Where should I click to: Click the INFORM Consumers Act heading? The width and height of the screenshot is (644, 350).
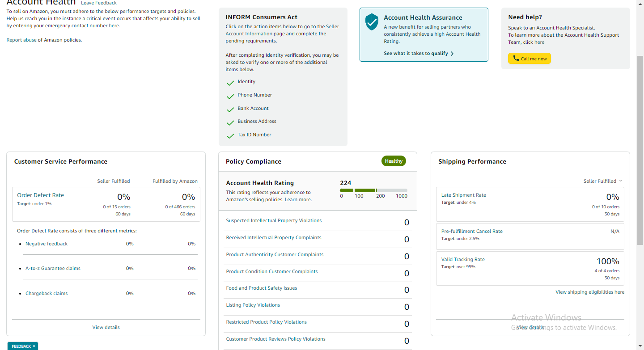click(x=262, y=17)
